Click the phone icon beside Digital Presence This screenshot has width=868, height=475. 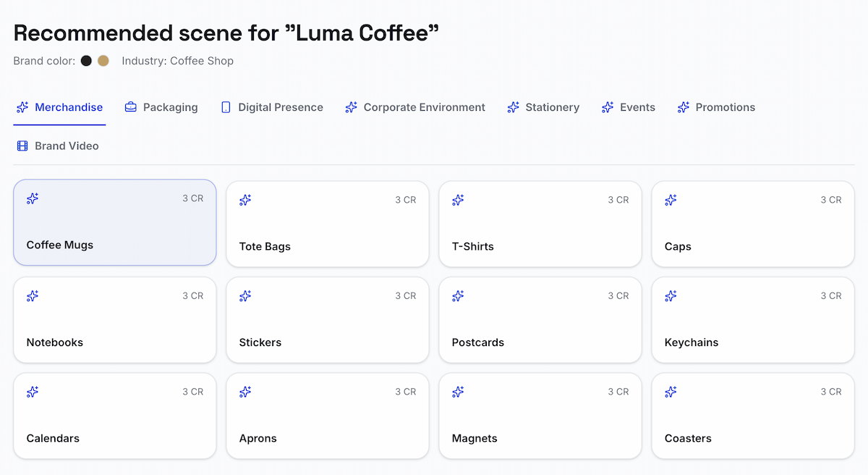point(226,107)
